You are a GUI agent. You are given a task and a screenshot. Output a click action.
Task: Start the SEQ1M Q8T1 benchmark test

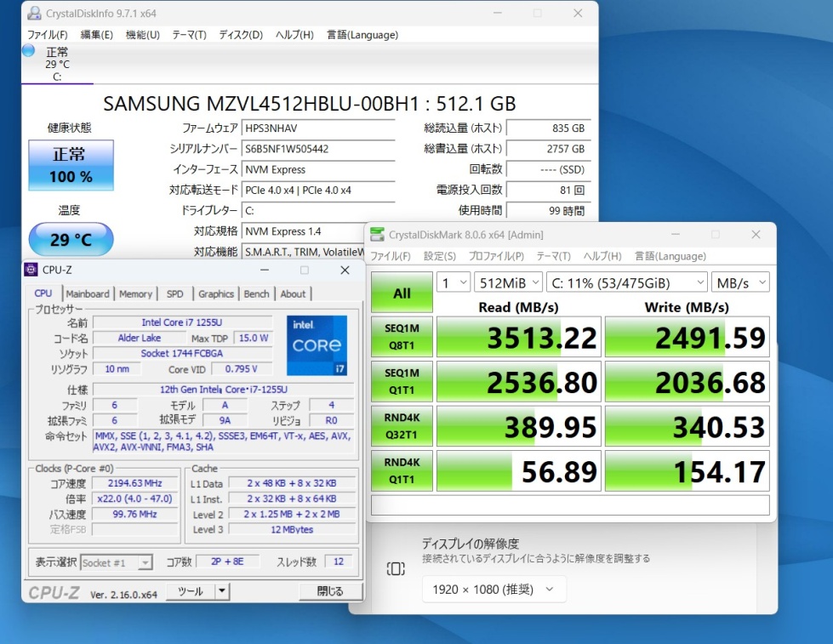click(x=402, y=337)
